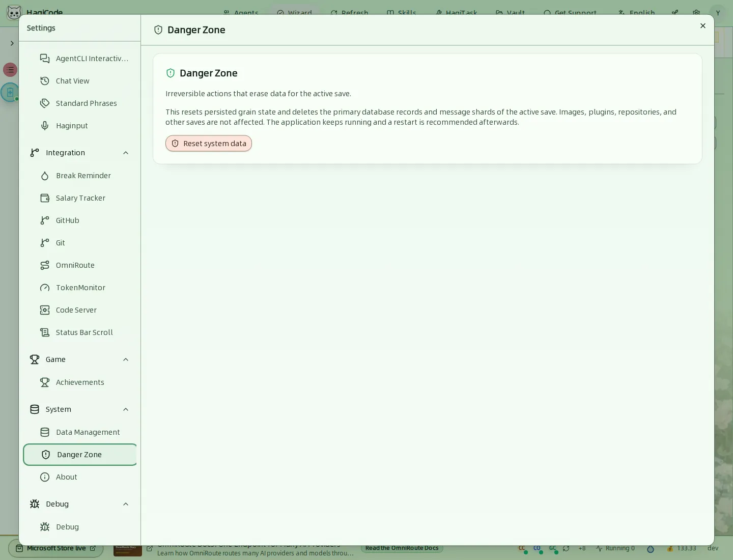Collapse the System section chevron

tap(126, 409)
